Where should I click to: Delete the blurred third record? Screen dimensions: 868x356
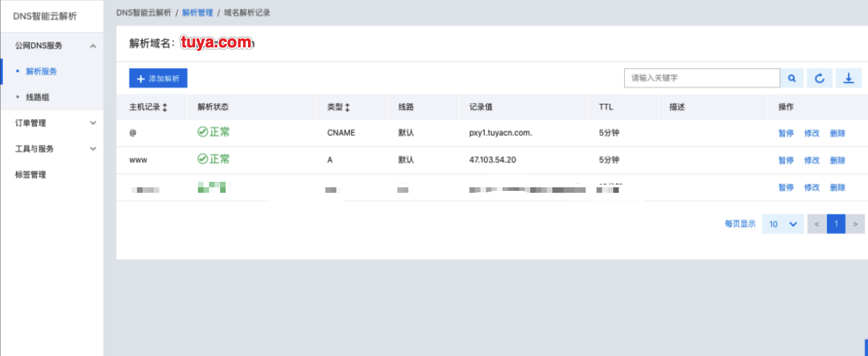tap(837, 187)
